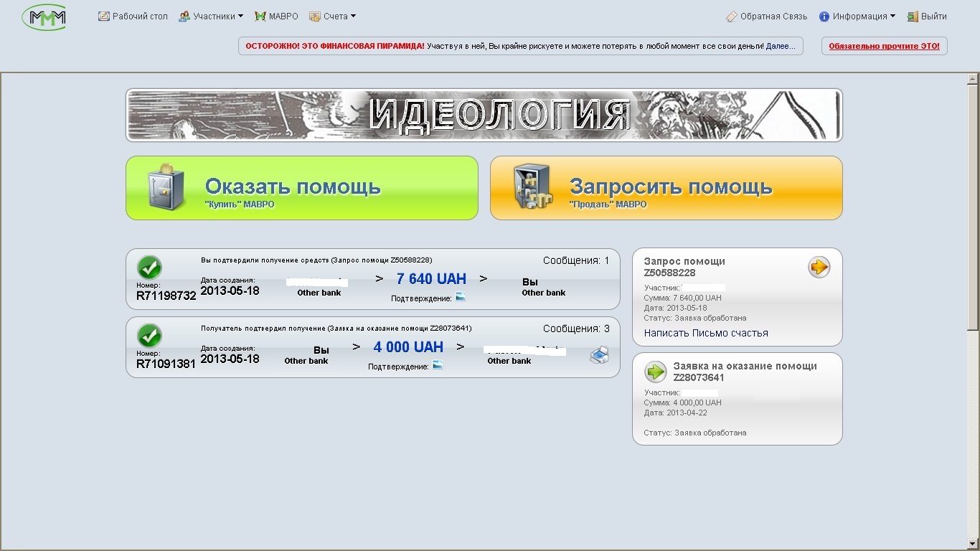
Task: Click green checkmark on order R71091381
Action: (x=149, y=336)
